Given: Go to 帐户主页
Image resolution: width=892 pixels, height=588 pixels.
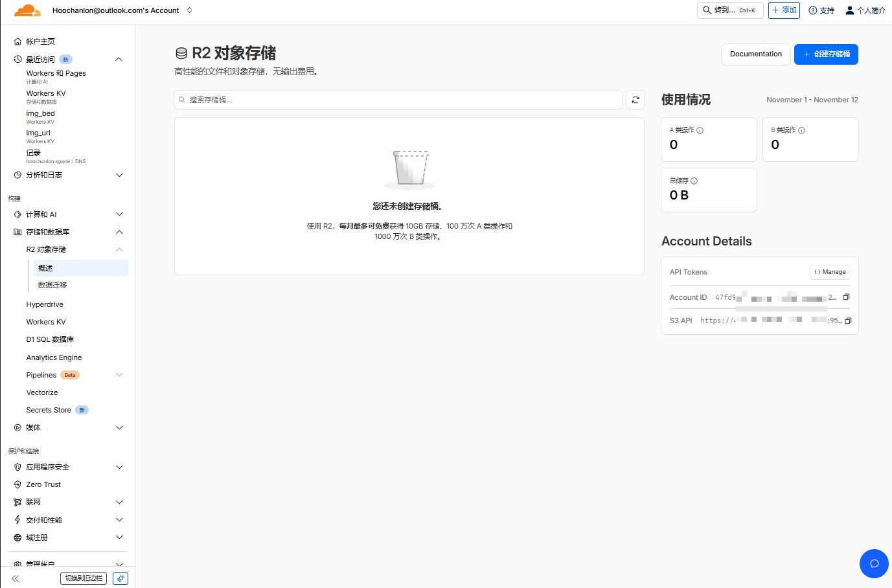Looking at the screenshot, I should (x=40, y=41).
